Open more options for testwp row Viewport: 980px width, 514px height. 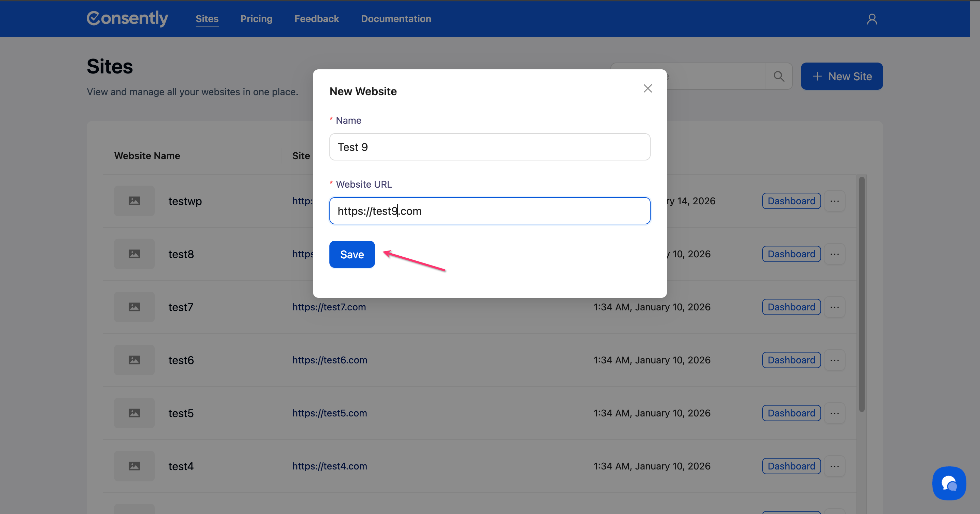pyautogui.click(x=834, y=201)
